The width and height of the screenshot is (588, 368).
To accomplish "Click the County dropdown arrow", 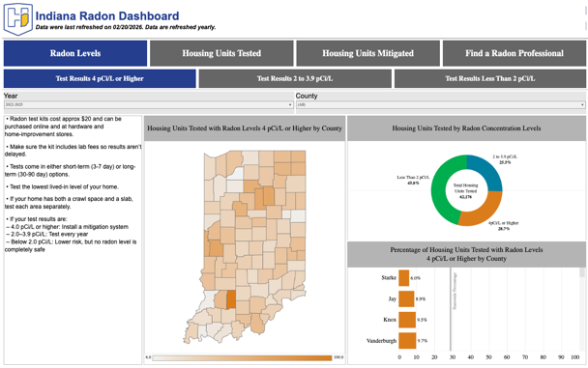I will point(582,105).
